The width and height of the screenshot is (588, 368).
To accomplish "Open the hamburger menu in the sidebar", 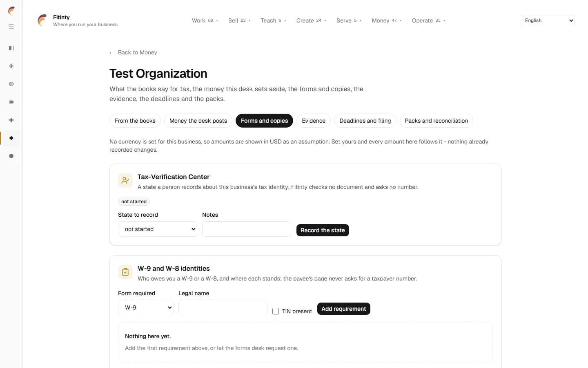I will (11, 27).
